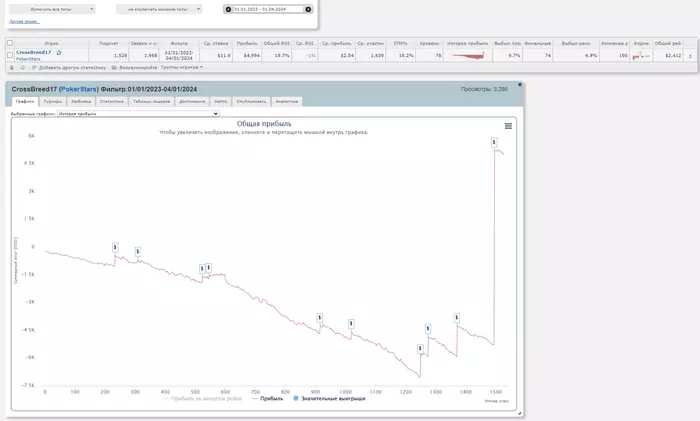Switch to the Аналитика tab
The width and height of the screenshot is (700, 421).
(287, 101)
